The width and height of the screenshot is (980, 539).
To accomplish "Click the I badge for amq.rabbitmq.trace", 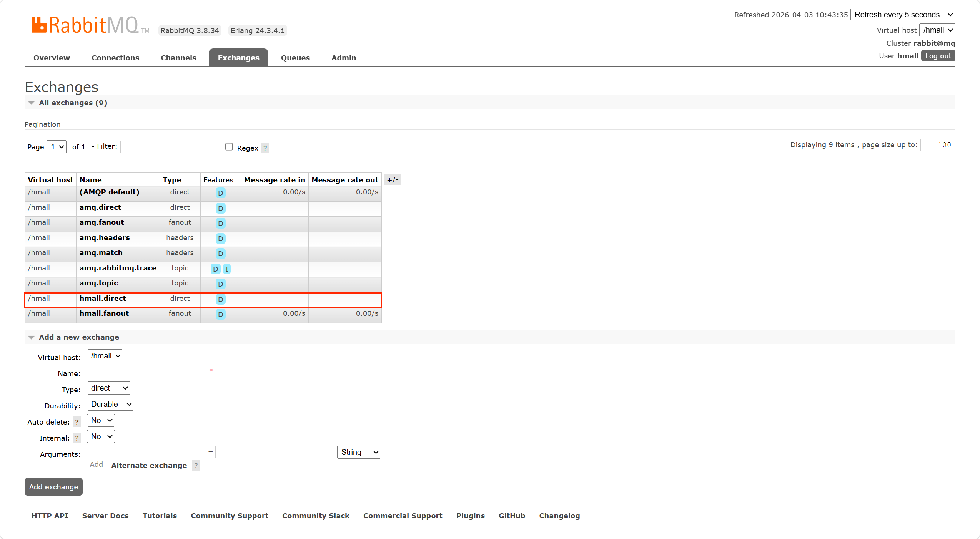I will (x=227, y=269).
